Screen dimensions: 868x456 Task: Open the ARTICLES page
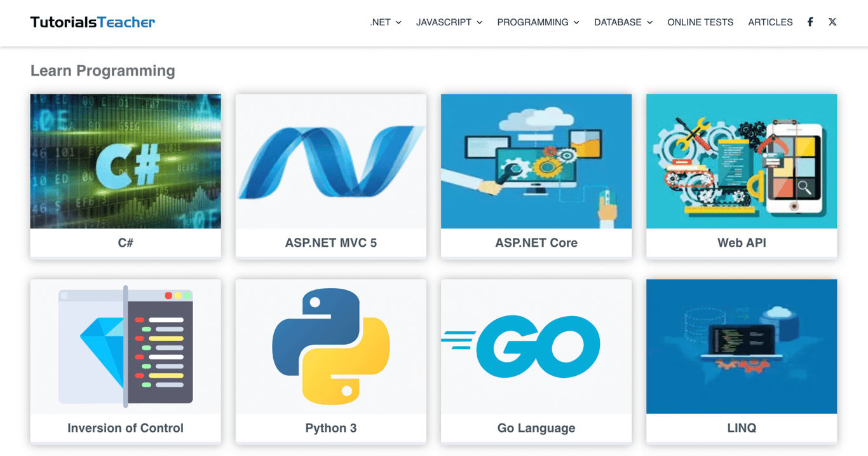pos(770,22)
